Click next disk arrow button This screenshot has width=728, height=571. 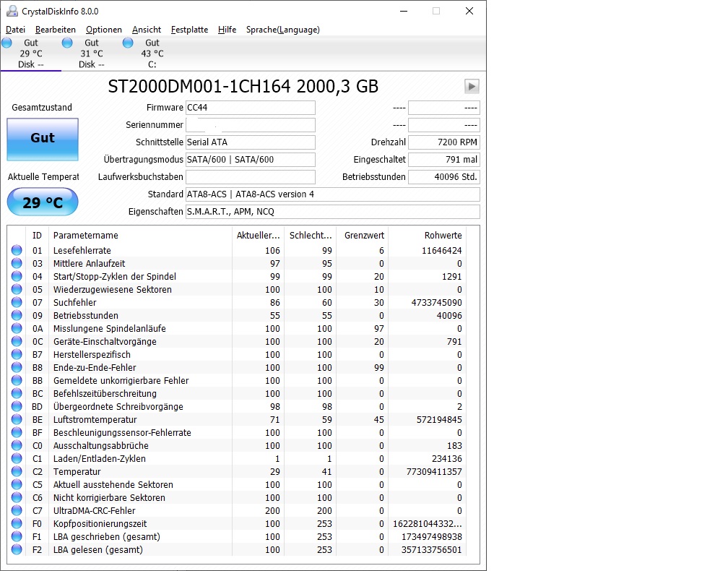[x=472, y=87]
